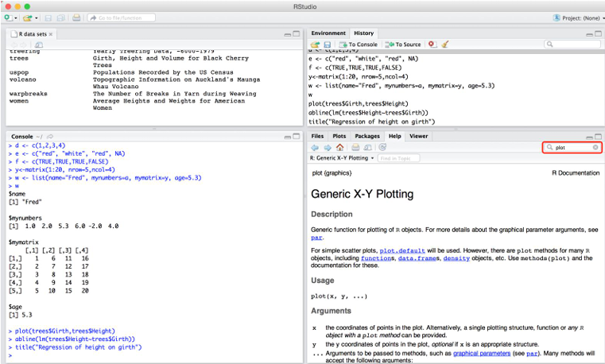This screenshot has width=605, height=364.
Task: Open the functions link
Action: pyautogui.click(x=376, y=258)
